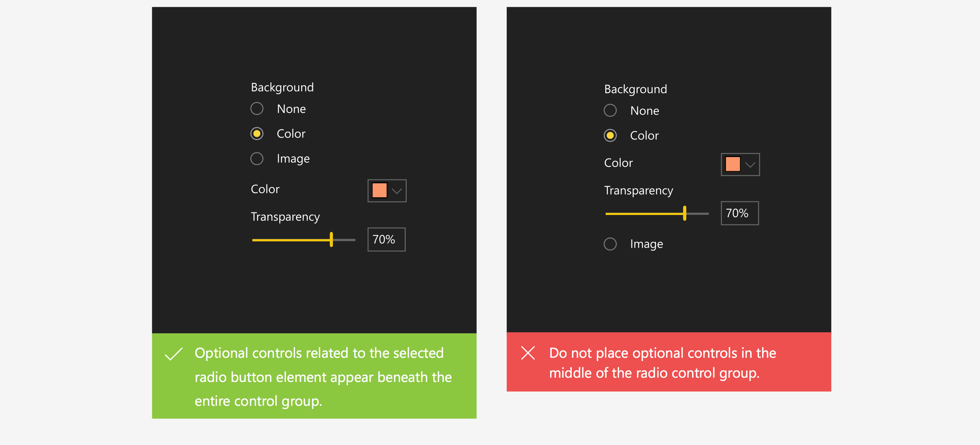The width and height of the screenshot is (980, 445).
Task: Select the None radio button in left panel
Action: (x=257, y=109)
